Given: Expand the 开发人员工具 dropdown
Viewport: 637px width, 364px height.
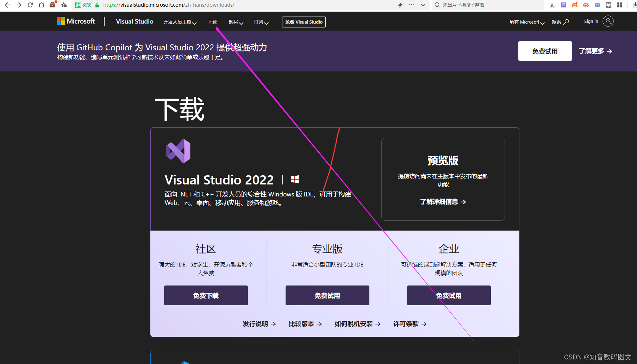Looking at the screenshot, I should (x=180, y=21).
